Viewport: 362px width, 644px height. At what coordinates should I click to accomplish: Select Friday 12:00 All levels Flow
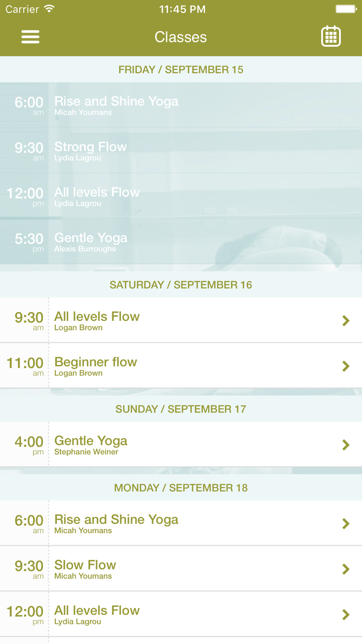point(181,196)
